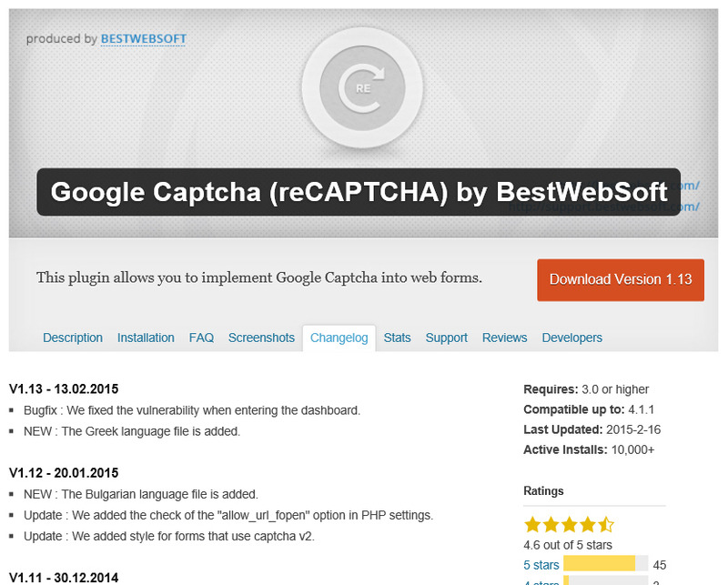The height and width of the screenshot is (585, 728).
Task: Go to the FAQ tab
Action: [x=201, y=338]
